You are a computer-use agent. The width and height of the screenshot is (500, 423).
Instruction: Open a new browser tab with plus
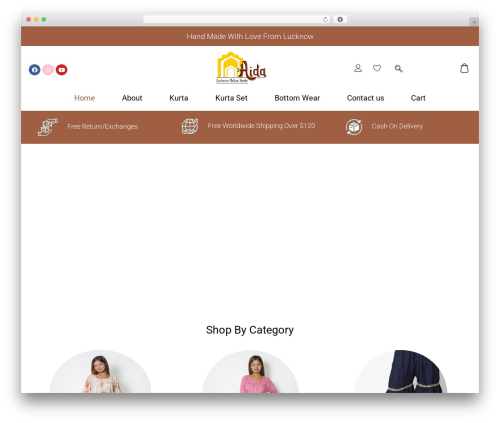474,22
